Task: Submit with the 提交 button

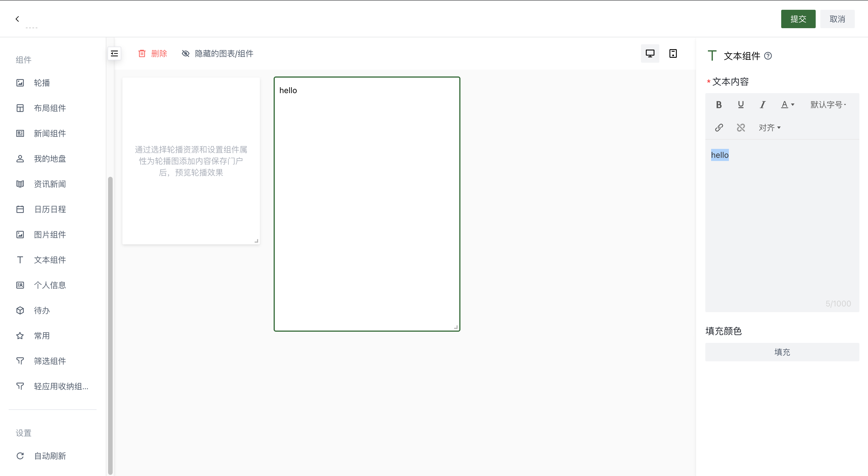Action: 798,19
